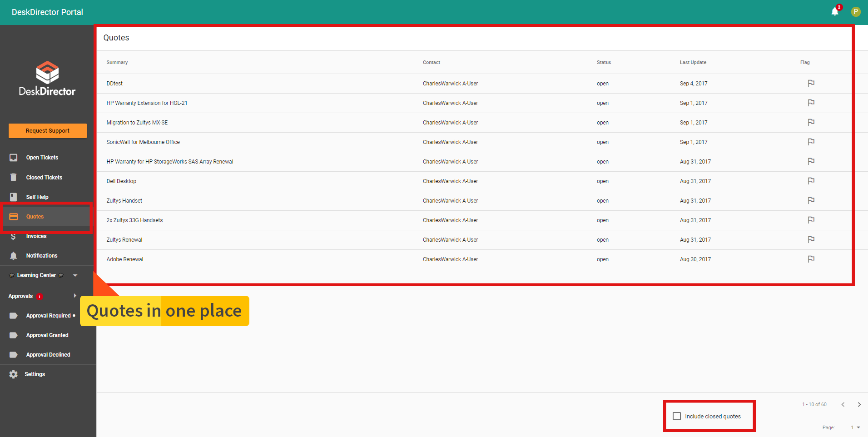Sort by the Status column header
Image resolution: width=868 pixels, height=437 pixels.
(x=604, y=62)
